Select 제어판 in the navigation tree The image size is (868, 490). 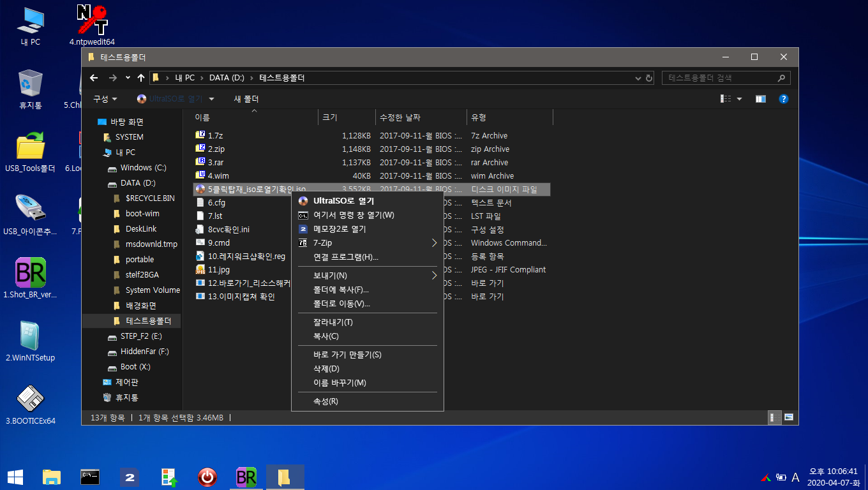(126, 382)
